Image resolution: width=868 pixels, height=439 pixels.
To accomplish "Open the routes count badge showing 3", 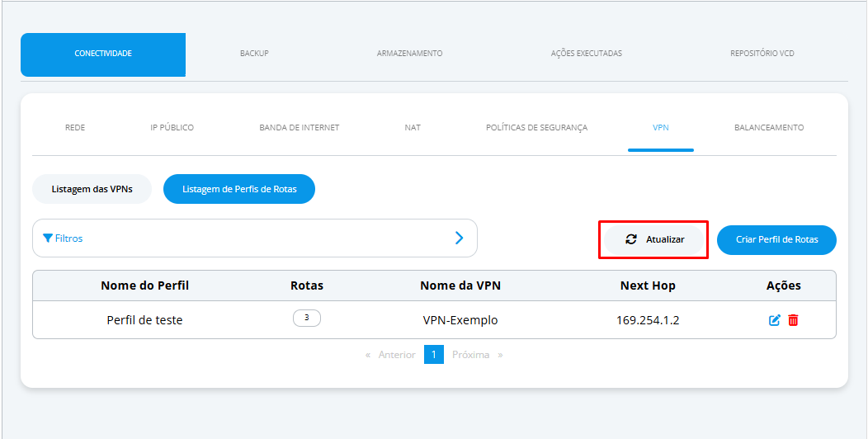I will point(307,319).
